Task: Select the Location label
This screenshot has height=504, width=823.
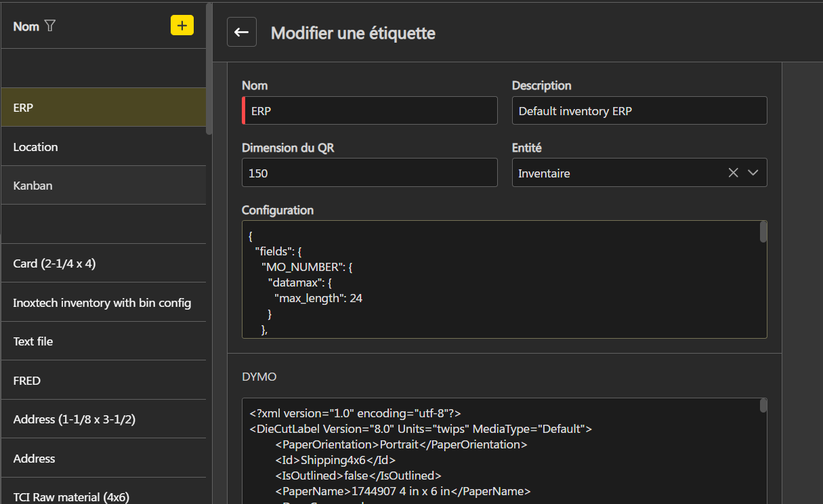Action: pos(103,146)
